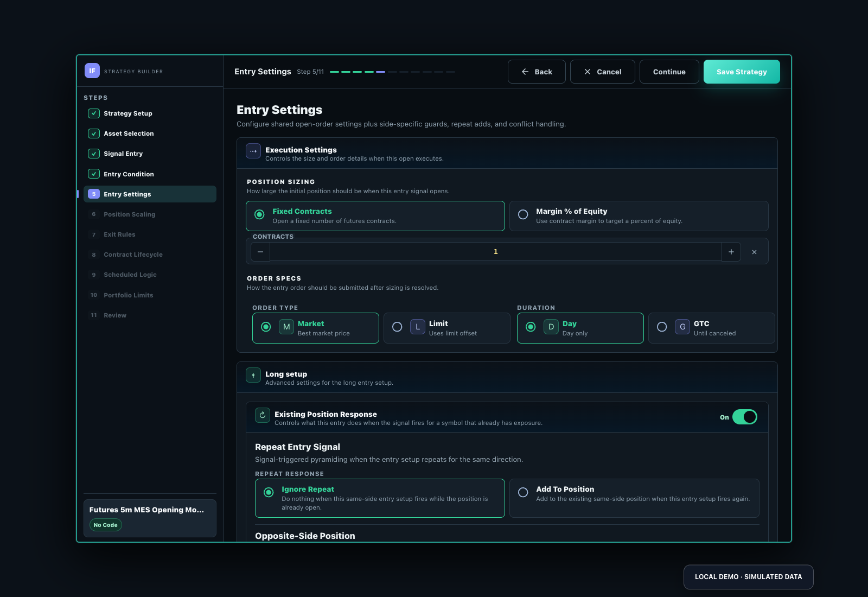
Task: Click the GTC duration G badge
Action: [x=682, y=327]
